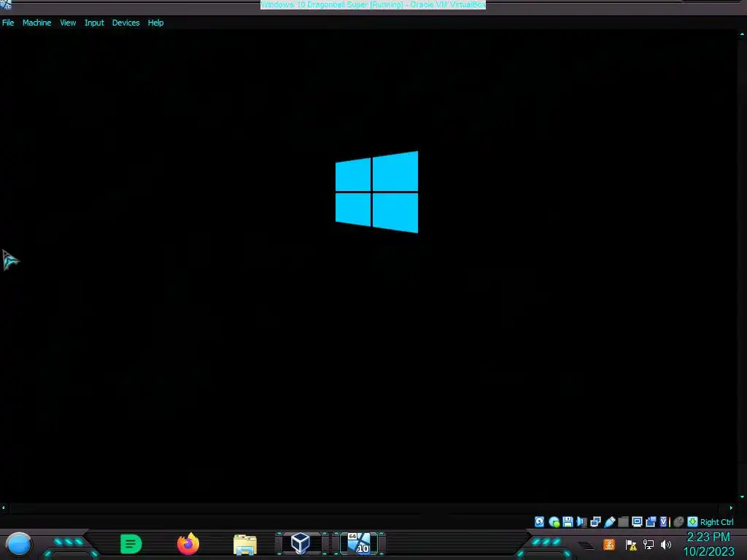This screenshot has height=560, width=747.
Task: Click the optical drive status icon
Action: (554, 522)
